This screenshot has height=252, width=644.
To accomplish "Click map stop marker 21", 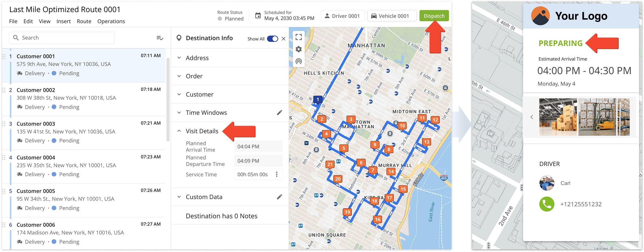I will click(x=330, y=165).
